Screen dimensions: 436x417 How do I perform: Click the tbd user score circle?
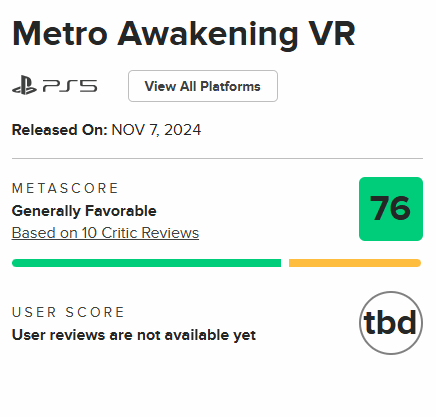(391, 323)
